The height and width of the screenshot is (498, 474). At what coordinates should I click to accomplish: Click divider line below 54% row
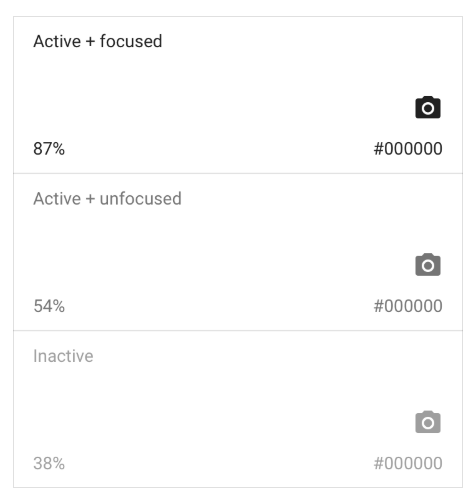(238, 331)
